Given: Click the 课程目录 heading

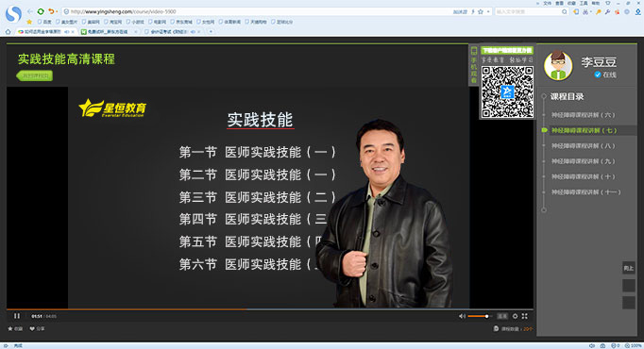Looking at the screenshot, I should [x=567, y=97].
